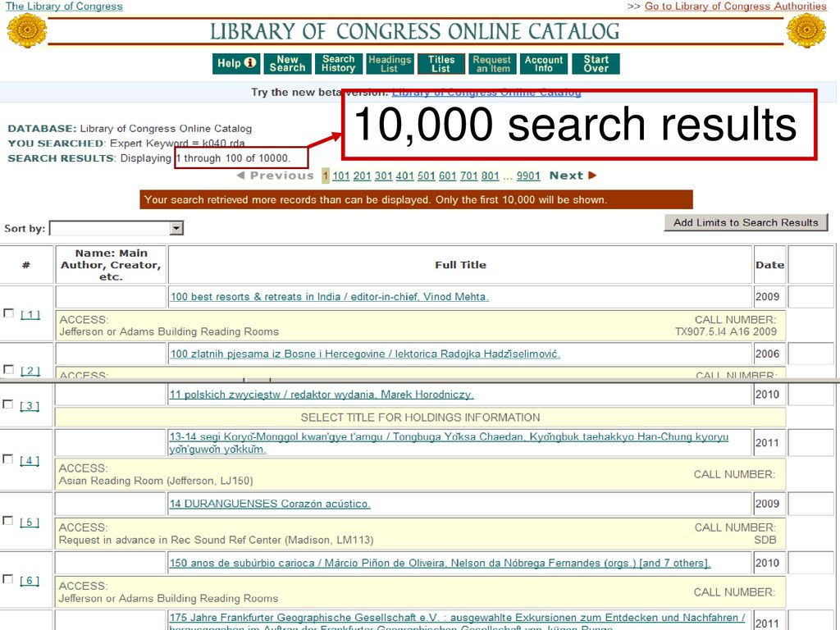Click the Full Title column header
The width and height of the screenshot is (840, 630).
(x=461, y=265)
